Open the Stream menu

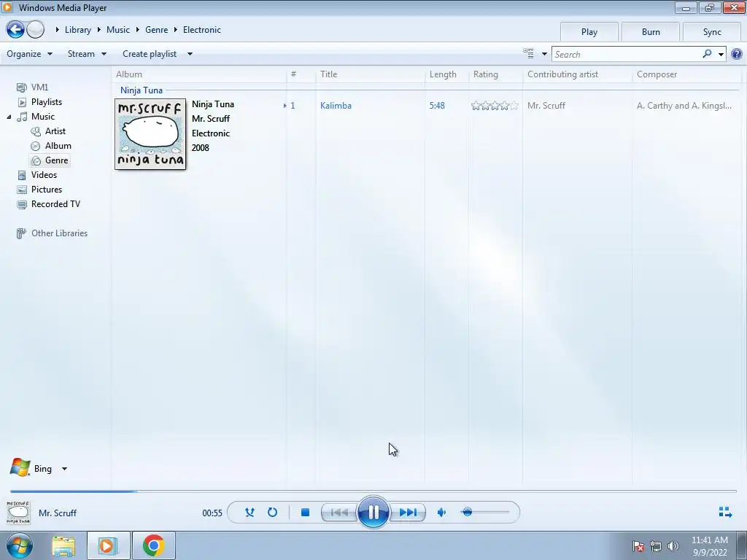(88, 54)
